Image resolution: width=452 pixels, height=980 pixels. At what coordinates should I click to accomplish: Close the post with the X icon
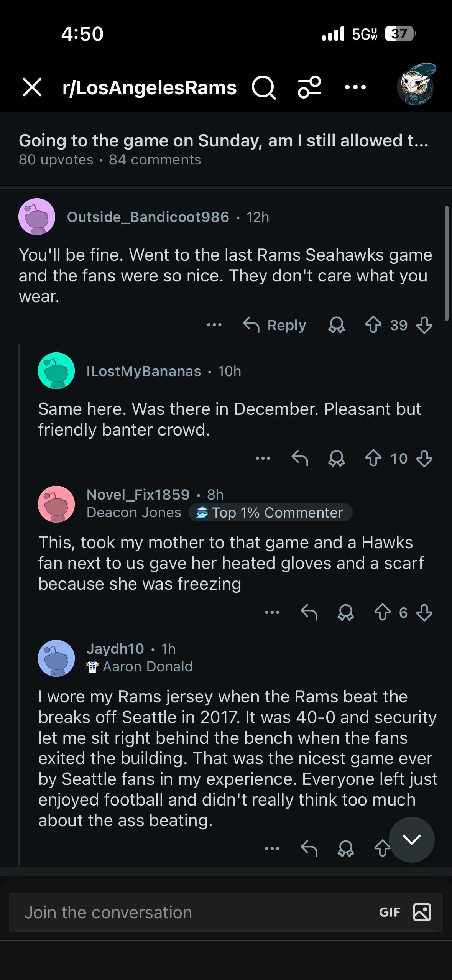(32, 87)
